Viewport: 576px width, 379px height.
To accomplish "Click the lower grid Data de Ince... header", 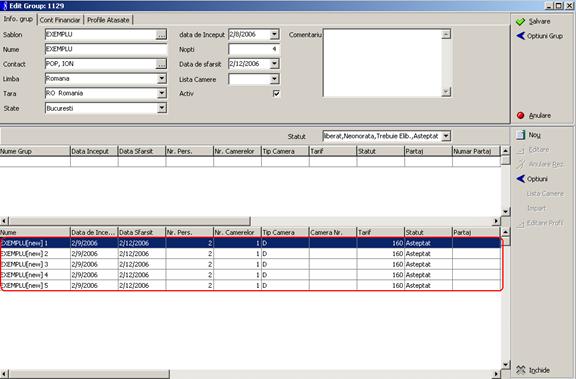I will [x=94, y=232].
